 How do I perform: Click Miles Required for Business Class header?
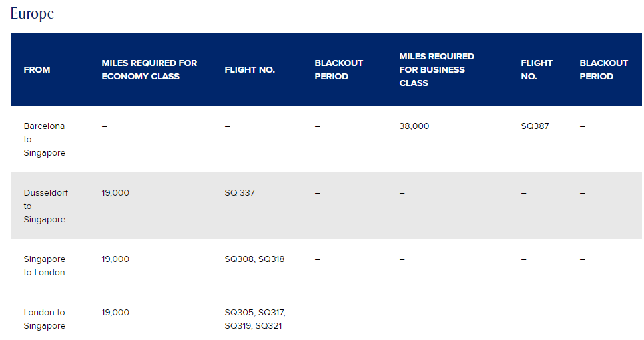(x=436, y=69)
